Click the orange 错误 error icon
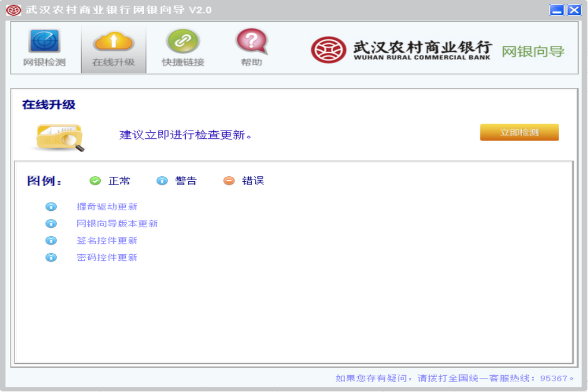 tap(229, 180)
